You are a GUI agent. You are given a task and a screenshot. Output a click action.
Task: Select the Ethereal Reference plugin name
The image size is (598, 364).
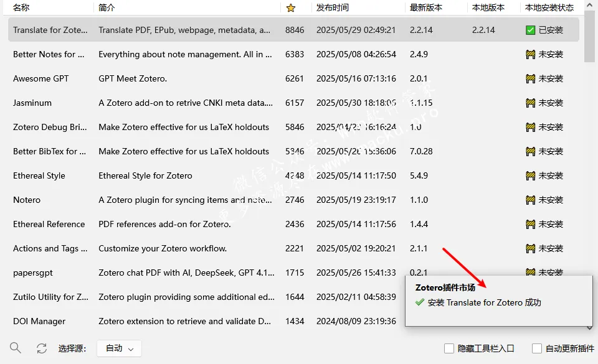pos(49,224)
